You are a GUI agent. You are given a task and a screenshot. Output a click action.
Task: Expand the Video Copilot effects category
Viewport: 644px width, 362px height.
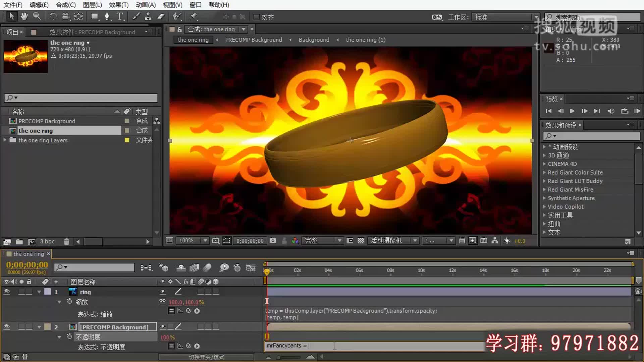(x=544, y=207)
